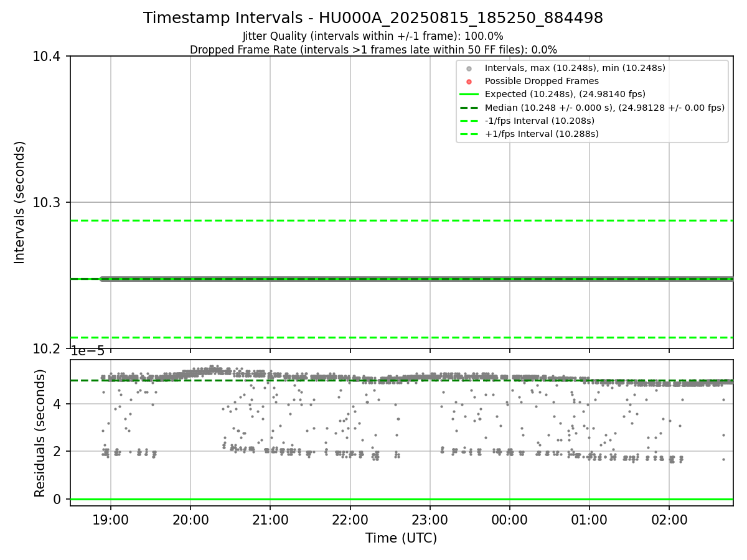Viewport: 747px width, 560px height.
Task: Click legend entry "Possible Dropped Frames"
Action: pyautogui.click(x=542, y=81)
